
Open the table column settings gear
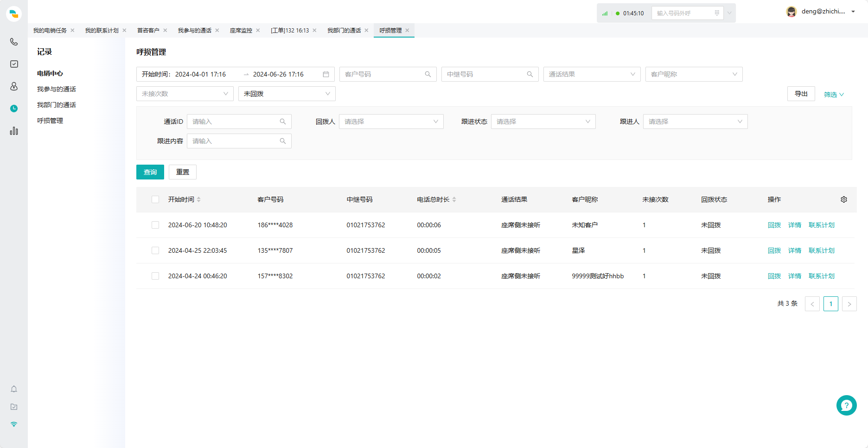[x=844, y=199]
